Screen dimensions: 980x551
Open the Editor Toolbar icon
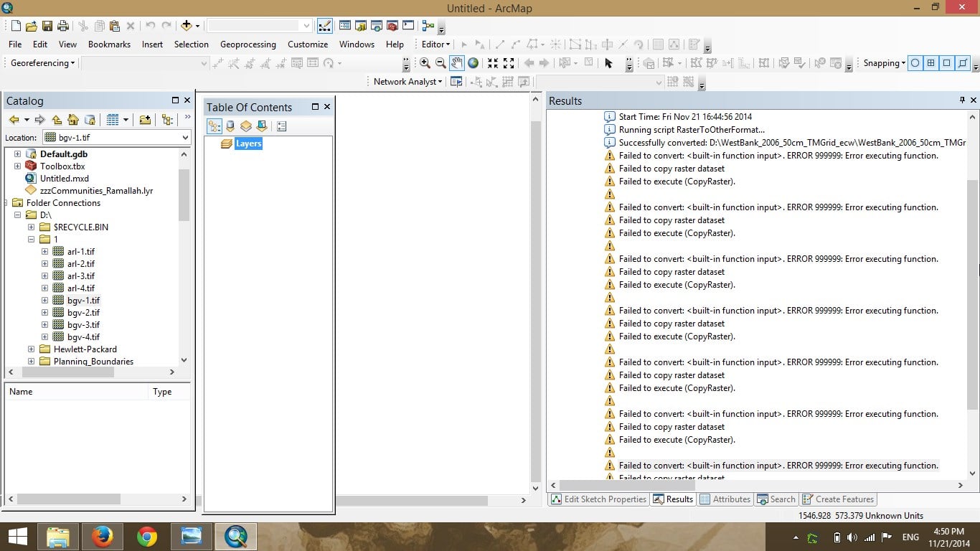(324, 26)
